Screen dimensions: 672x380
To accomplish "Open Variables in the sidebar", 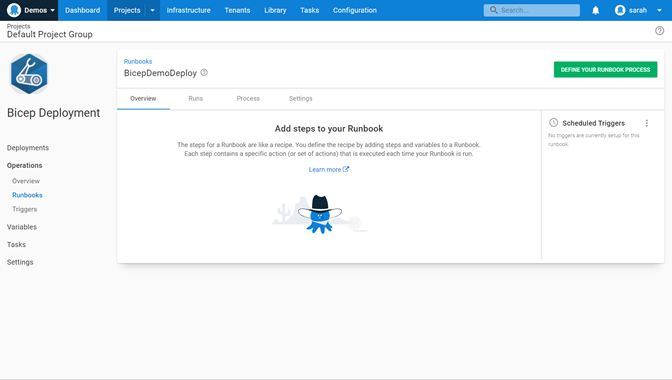I will [x=22, y=227].
